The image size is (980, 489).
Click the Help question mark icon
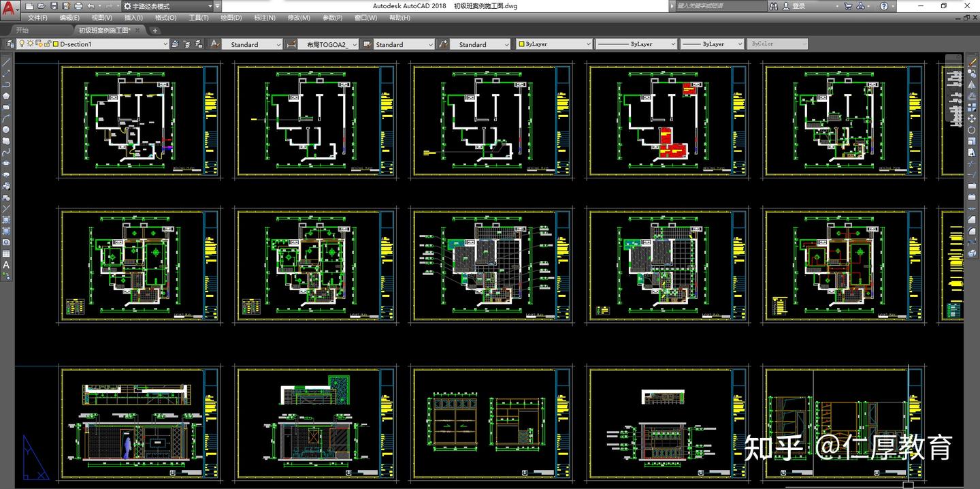[883, 6]
